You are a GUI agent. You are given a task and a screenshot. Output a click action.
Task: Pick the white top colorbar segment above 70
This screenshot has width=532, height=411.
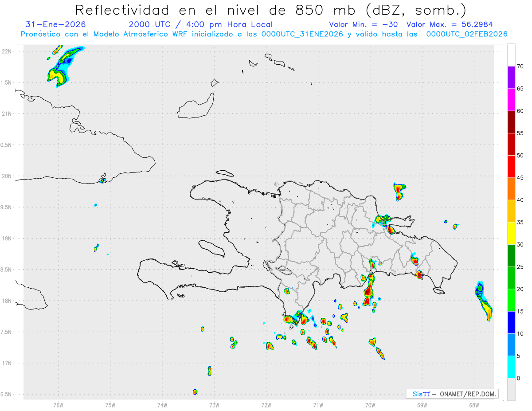(511, 55)
